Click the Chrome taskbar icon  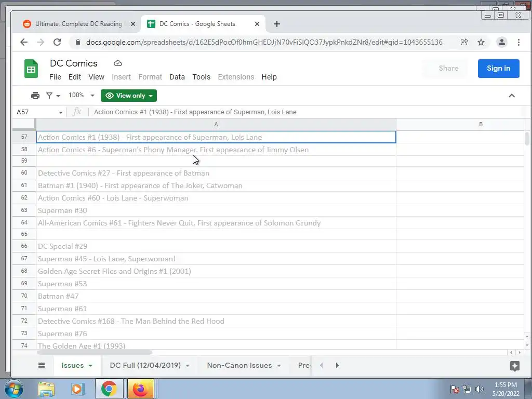tap(109, 389)
